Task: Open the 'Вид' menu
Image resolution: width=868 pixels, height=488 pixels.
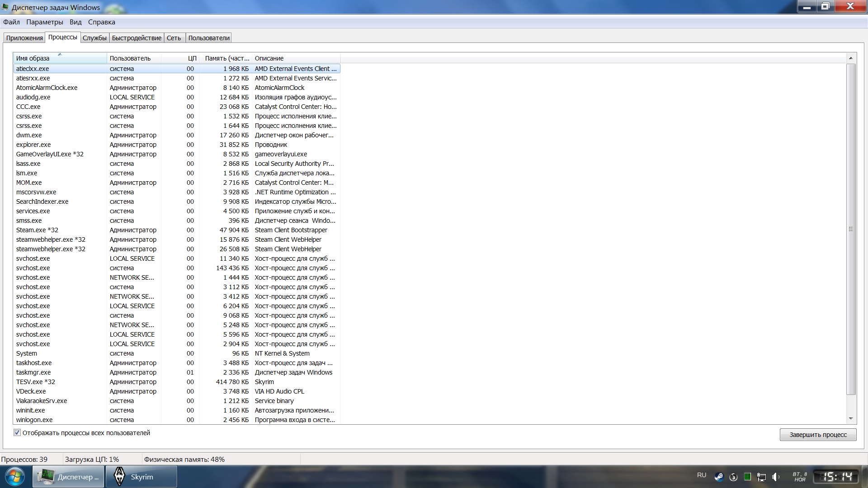Action: coord(75,22)
